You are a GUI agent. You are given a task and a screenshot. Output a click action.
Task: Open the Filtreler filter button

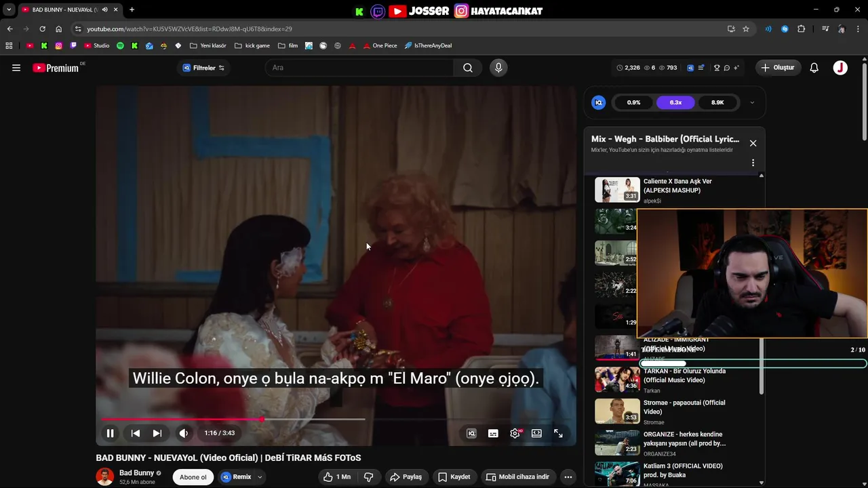[203, 68]
